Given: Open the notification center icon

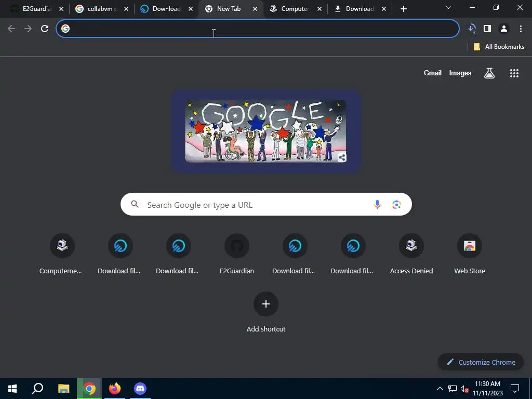Looking at the screenshot, I should (x=515, y=389).
